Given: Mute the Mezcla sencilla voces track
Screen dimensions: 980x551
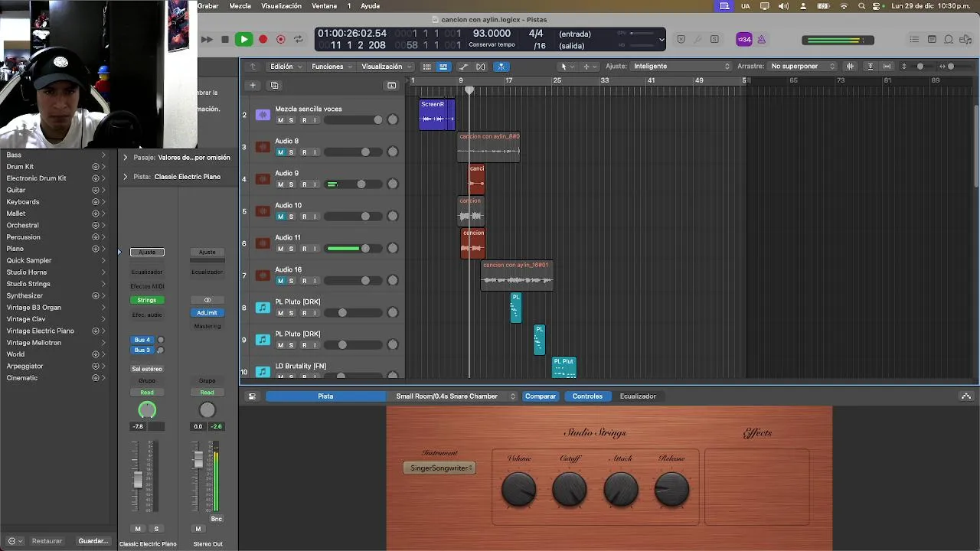Looking at the screenshot, I should (x=280, y=120).
